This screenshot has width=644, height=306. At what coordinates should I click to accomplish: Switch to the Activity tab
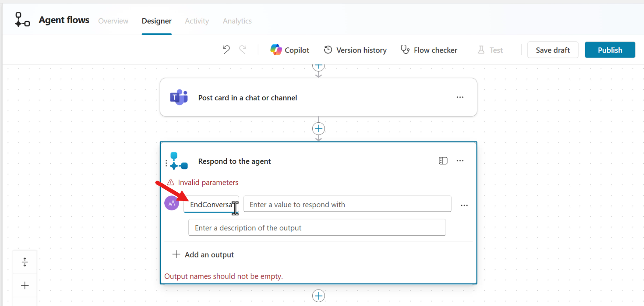(x=197, y=21)
